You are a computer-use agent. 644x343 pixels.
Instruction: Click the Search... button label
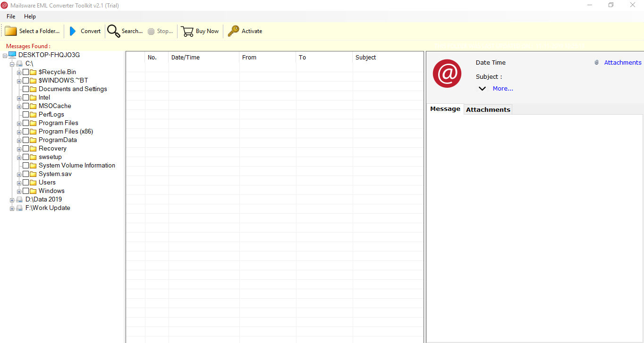pyautogui.click(x=132, y=31)
